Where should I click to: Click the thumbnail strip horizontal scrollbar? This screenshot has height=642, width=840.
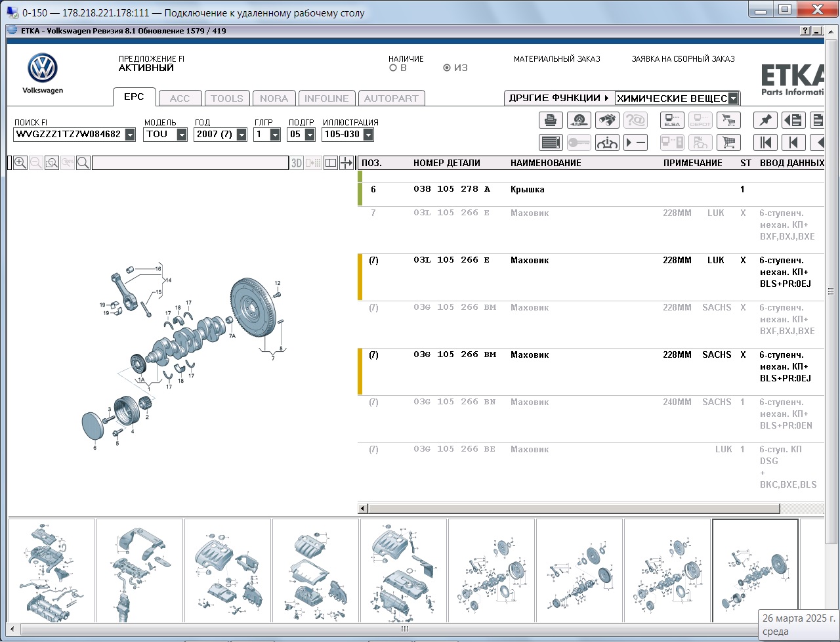click(404, 629)
